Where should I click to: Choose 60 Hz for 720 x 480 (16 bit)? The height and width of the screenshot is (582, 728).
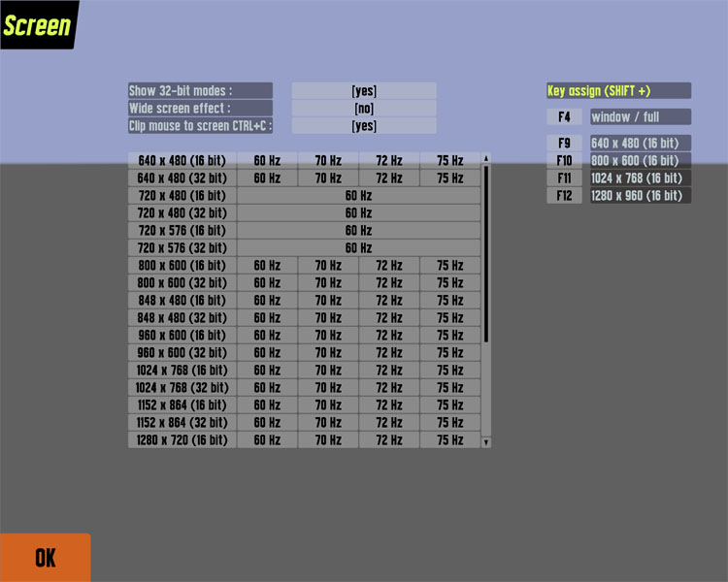358,195
